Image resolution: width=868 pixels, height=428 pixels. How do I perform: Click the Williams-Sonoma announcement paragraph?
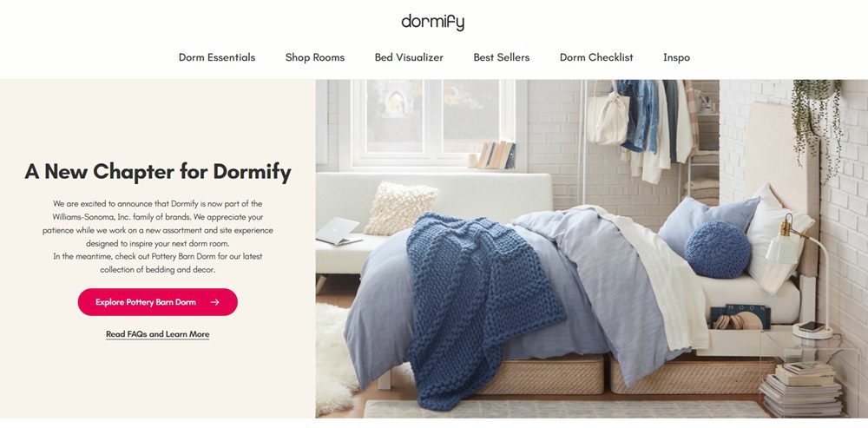pos(158,236)
